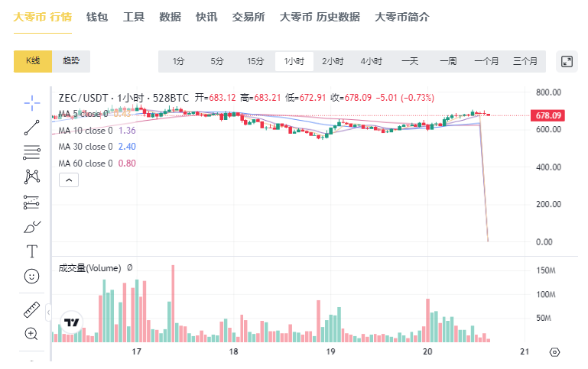Select the text annotation tool
The height and width of the screenshot is (369, 588).
point(31,251)
